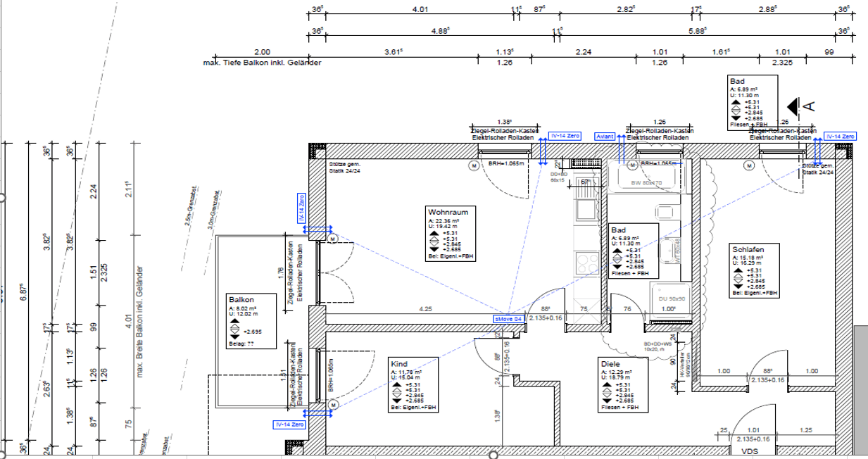
Task: Toggle the diamond level symbol in the Bad label
Action: pos(616,258)
